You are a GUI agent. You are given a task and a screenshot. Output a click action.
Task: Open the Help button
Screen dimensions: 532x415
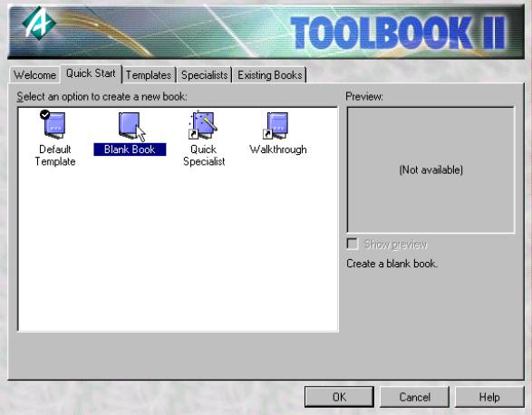click(x=489, y=397)
